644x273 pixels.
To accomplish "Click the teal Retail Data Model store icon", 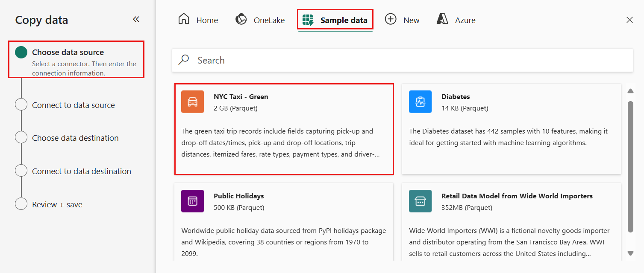I will coord(420,201).
